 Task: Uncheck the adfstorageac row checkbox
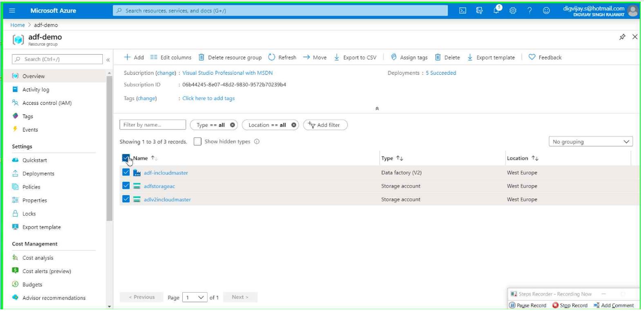click(x=126, y=186)
